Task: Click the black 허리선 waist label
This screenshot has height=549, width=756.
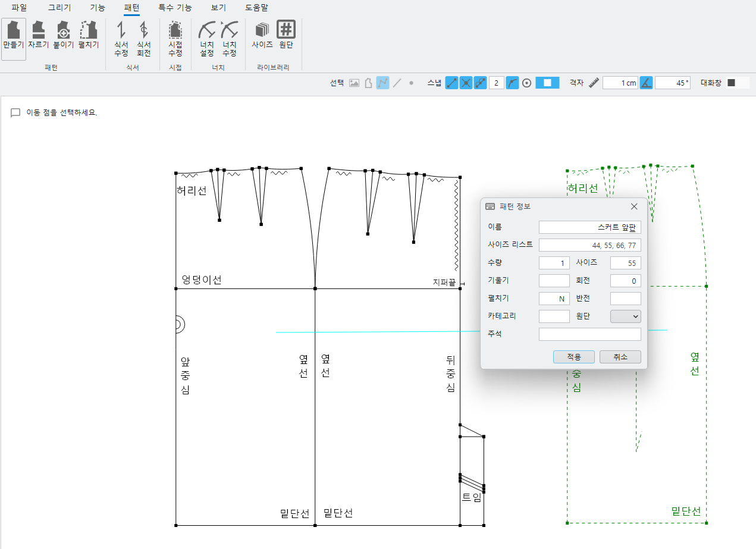Action: [192, 191]
